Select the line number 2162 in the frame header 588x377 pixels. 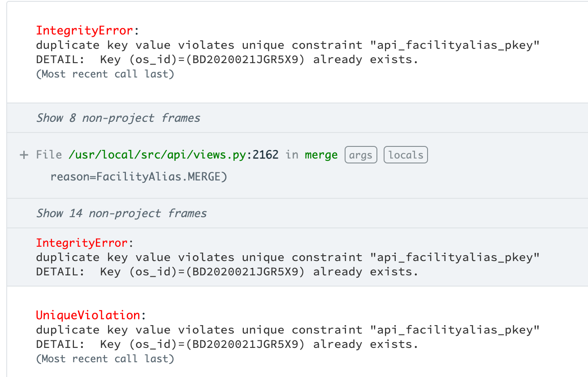(266, 154)
